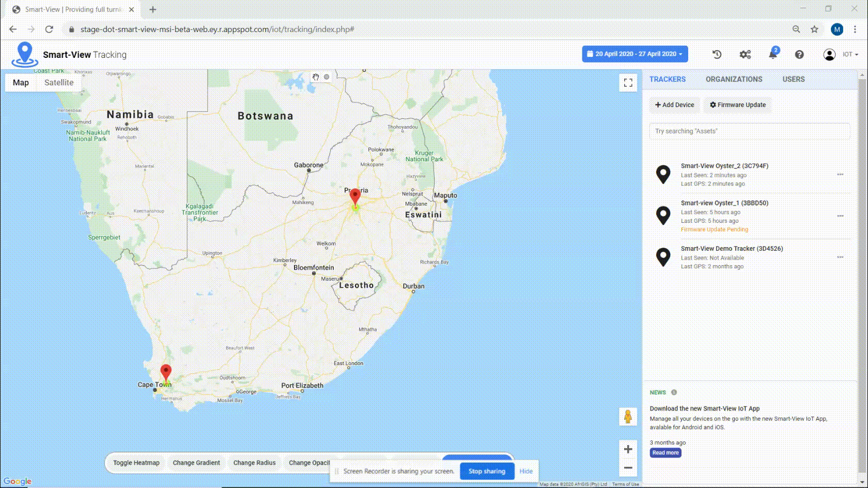Zoom in on the map
Viewport: 868px width, 488px height.
pos(628,449)
